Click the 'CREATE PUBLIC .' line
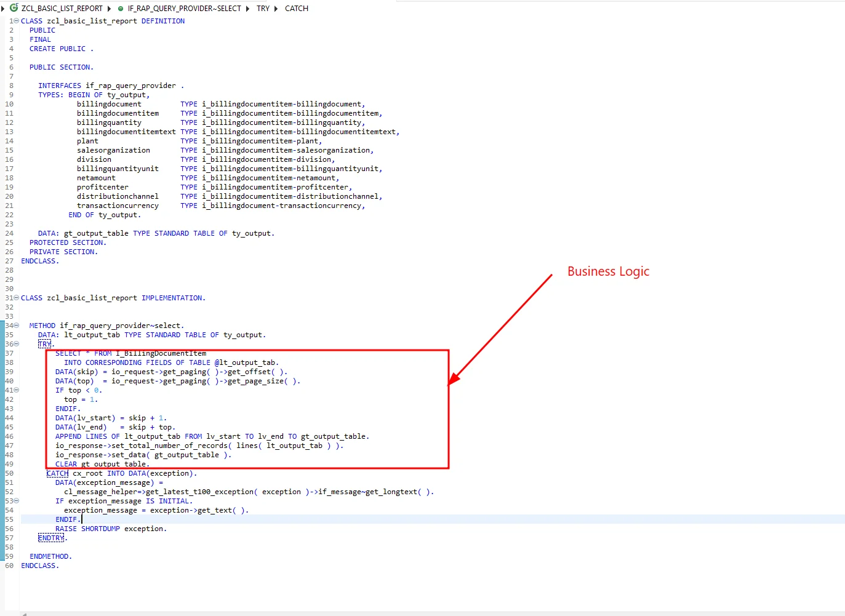 (x=62, y=49)
